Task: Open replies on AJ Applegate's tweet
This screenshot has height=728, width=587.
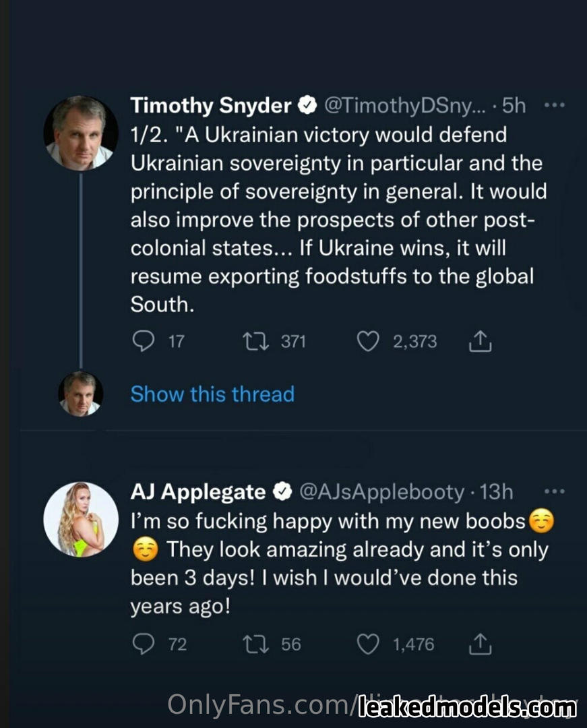Action: click(x=143, y=645)
